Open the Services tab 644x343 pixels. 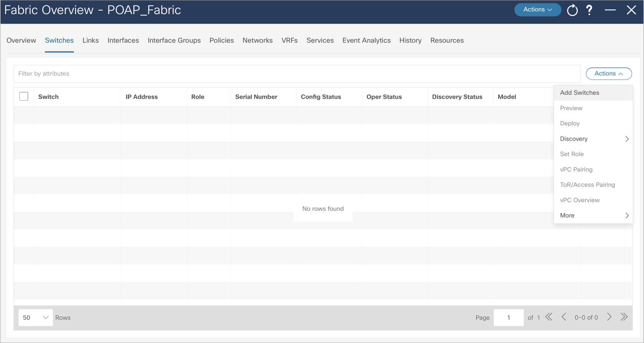pyautogui.click(x=320, y=40)
